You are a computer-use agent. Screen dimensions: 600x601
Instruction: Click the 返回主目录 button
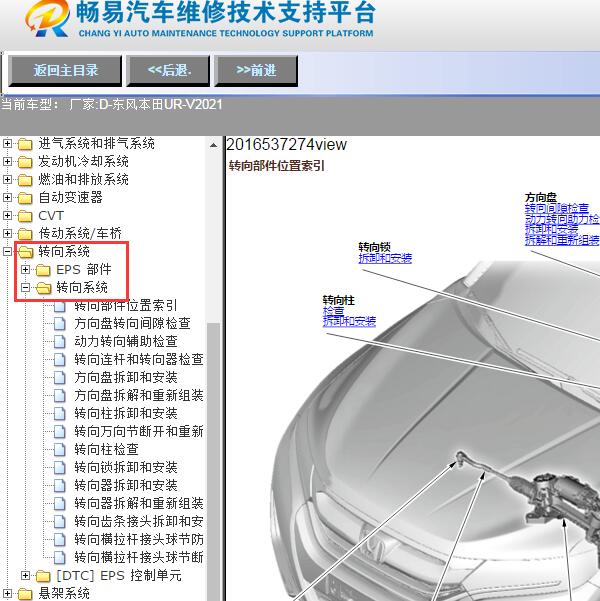(65, 71)
